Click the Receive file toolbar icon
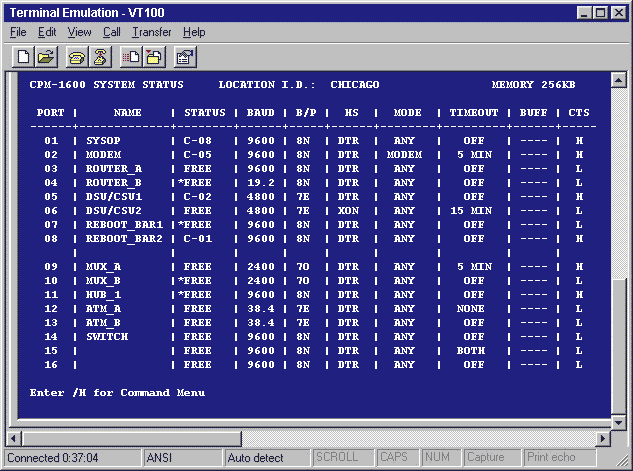Image resolution: width=633 pixels, height=471 pixels. (x=154, y=57)
